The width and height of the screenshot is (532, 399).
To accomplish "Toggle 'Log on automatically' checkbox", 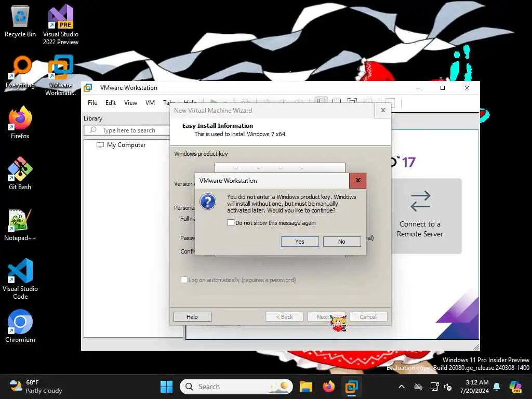I will click(x=184, y=280).
